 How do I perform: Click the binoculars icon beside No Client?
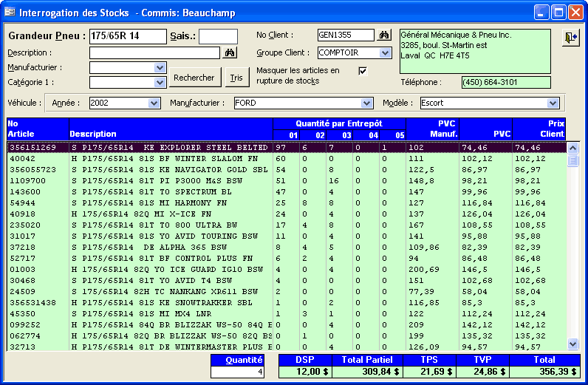pyautogui.click(x=383, y=35)
